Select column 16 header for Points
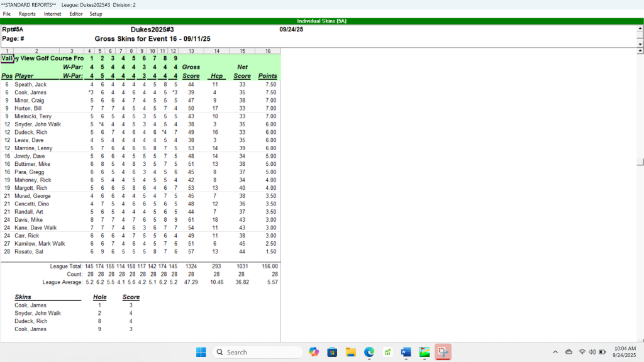The width and height of the screenshot is (644, 362). (x=267, y=51)
